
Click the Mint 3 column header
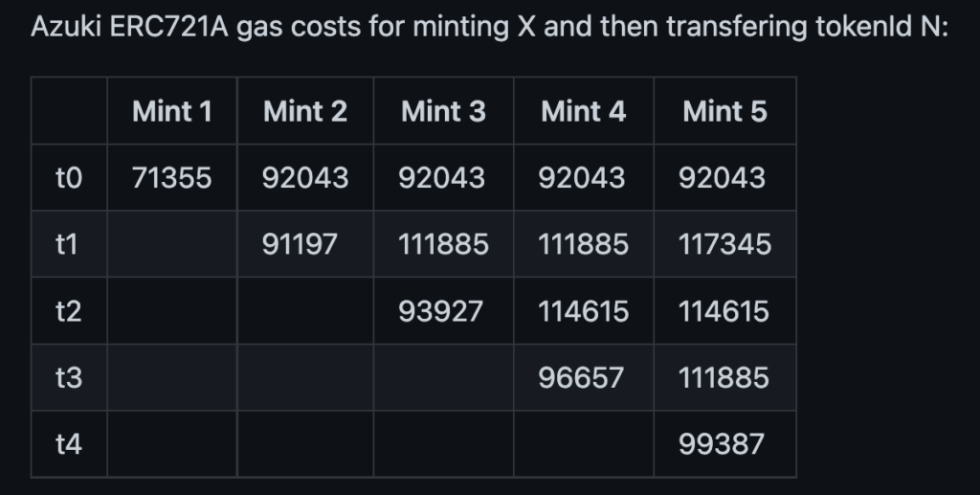(443, 112)
